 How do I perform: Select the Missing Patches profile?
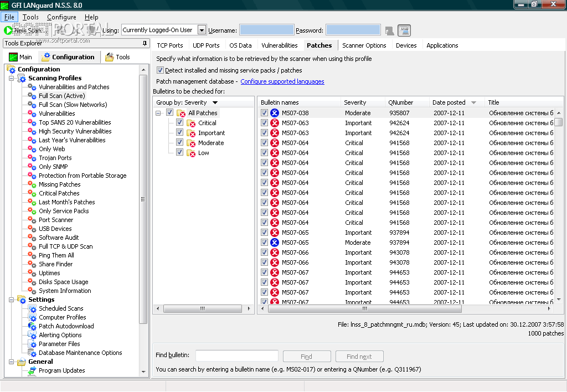tap(59, 184)
